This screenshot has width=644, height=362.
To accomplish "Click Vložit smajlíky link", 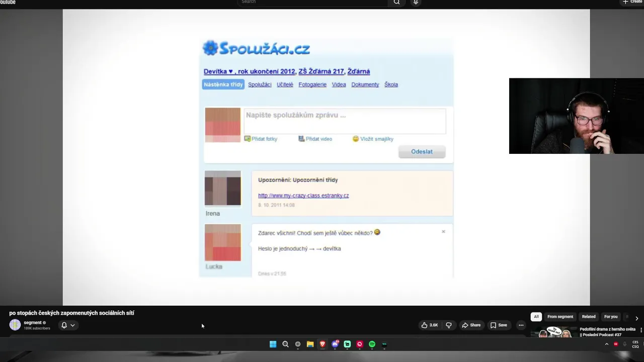I will tap(373, 139).
